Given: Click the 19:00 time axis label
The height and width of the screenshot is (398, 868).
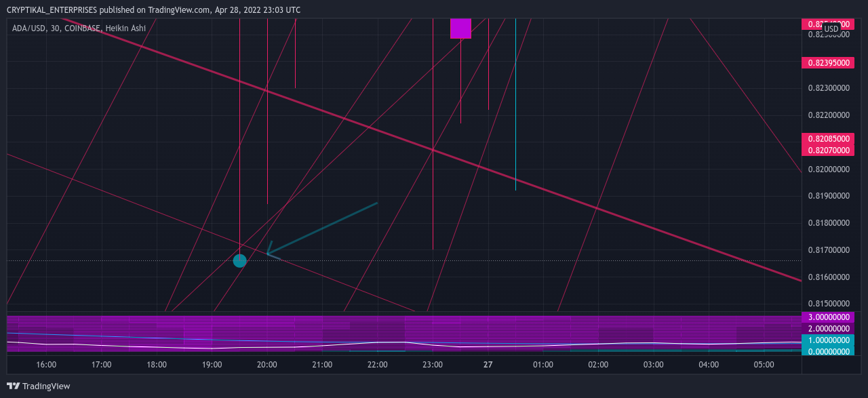Looking at the screenshot, I should tap(212, 365).
